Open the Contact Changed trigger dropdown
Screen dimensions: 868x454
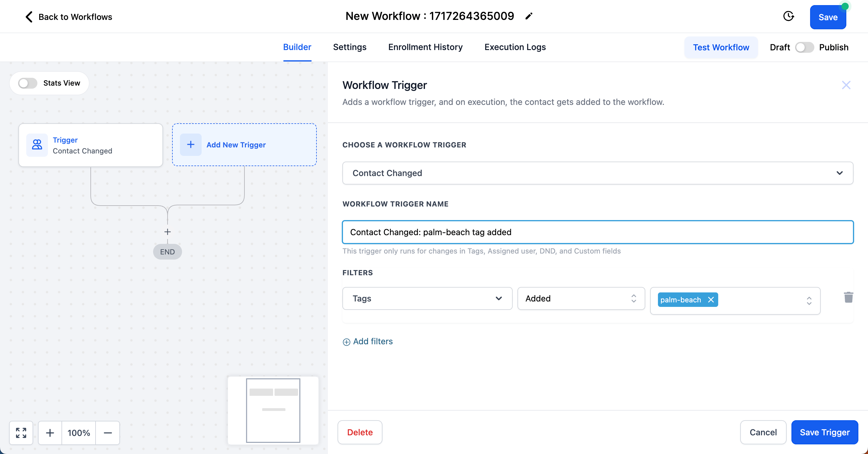597,173
